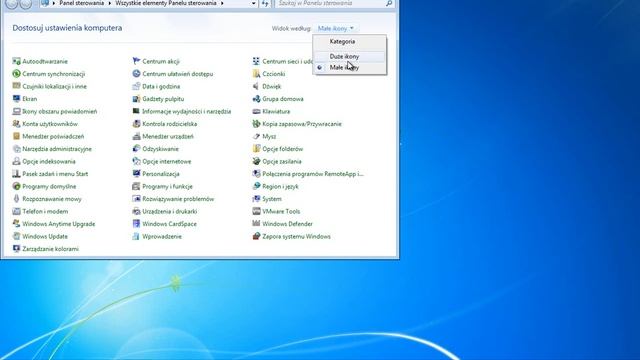
Task: Click the Programy i funkcje icon
Action: tap(136, 187)
